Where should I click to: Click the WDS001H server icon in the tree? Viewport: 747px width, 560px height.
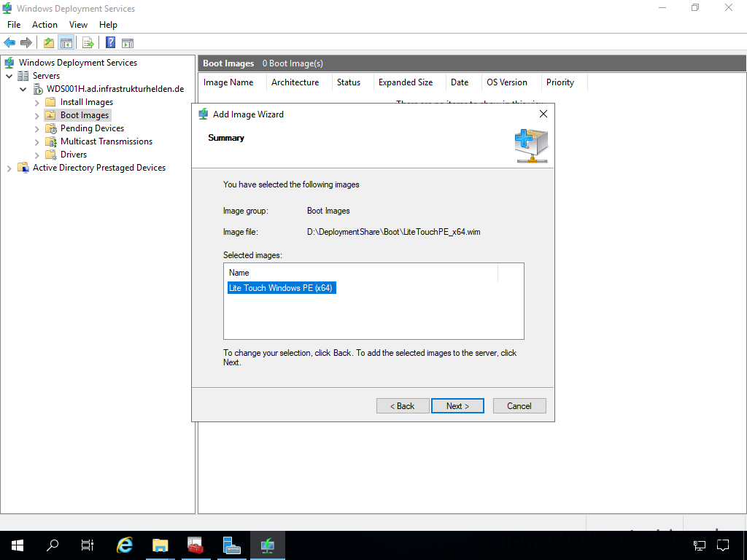coord(38,89)
